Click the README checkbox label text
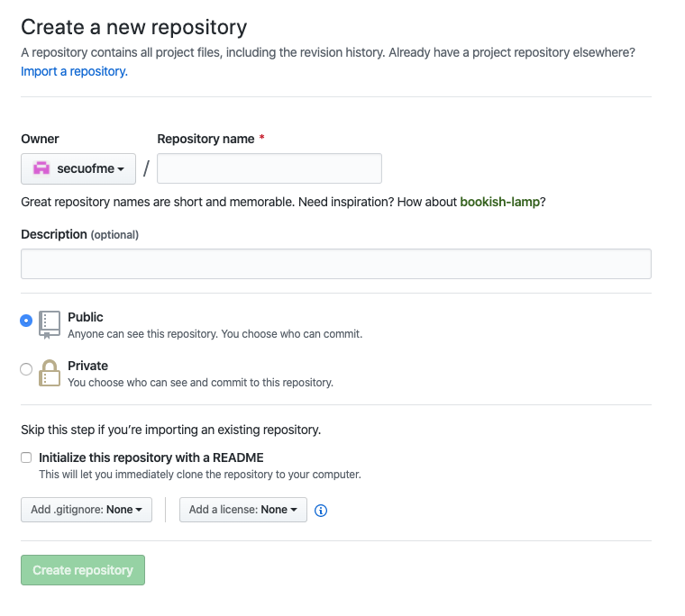The width and height of the screenshot is (685, 616). pyautogui.click(x=151, y=457)
